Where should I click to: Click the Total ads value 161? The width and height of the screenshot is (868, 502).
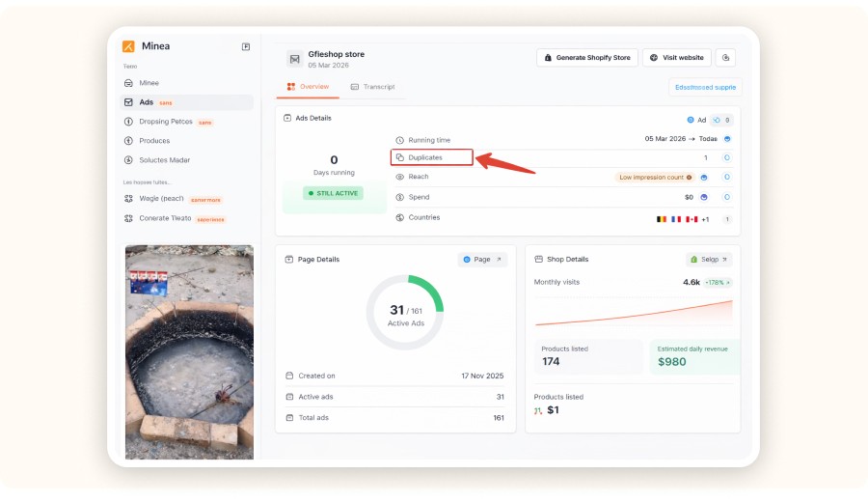pyautogui.click(x=499, y=418)
